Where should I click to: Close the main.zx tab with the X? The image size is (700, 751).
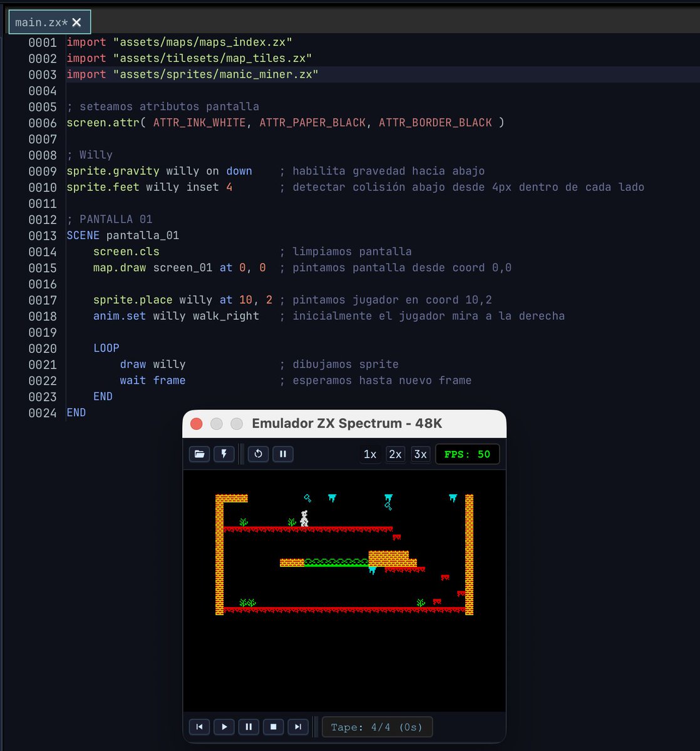coord(76,23)
